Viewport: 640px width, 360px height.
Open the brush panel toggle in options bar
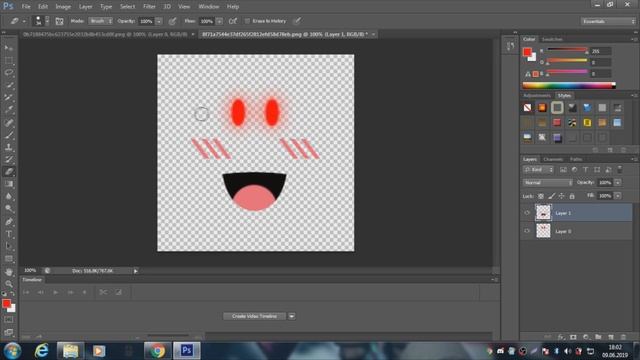tap(60, 21)
